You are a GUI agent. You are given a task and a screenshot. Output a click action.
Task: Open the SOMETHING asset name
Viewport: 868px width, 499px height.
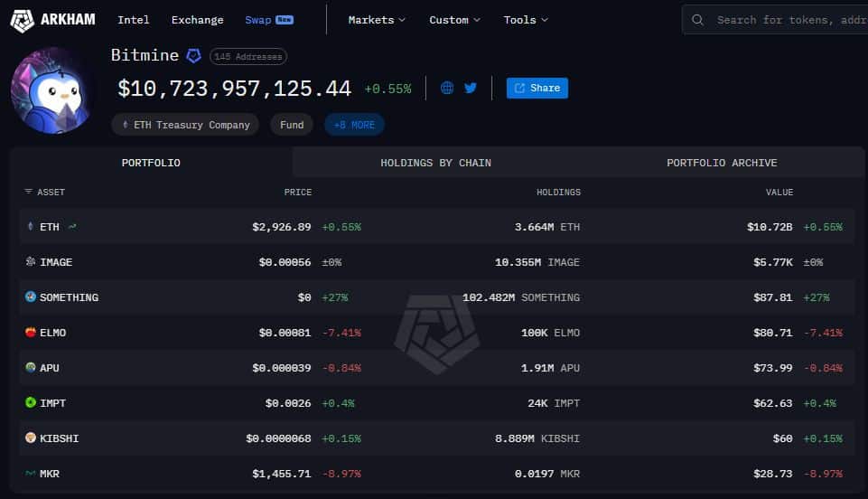pos(70,297)
